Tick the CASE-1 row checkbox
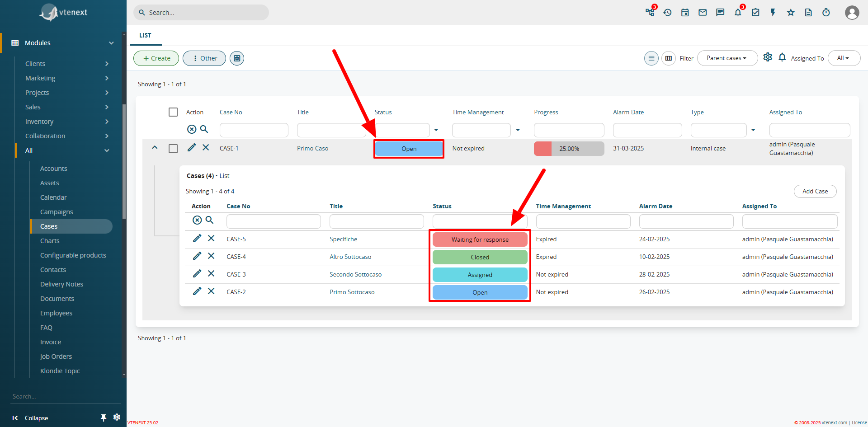Image resolution: width=868 pixels, height=427 pixels. click(x=173, y=149)
